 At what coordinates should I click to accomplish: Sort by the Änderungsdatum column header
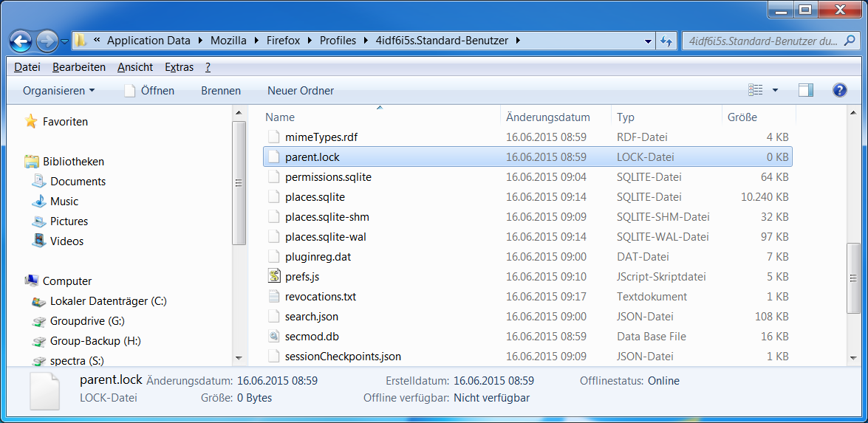(547, 117)
